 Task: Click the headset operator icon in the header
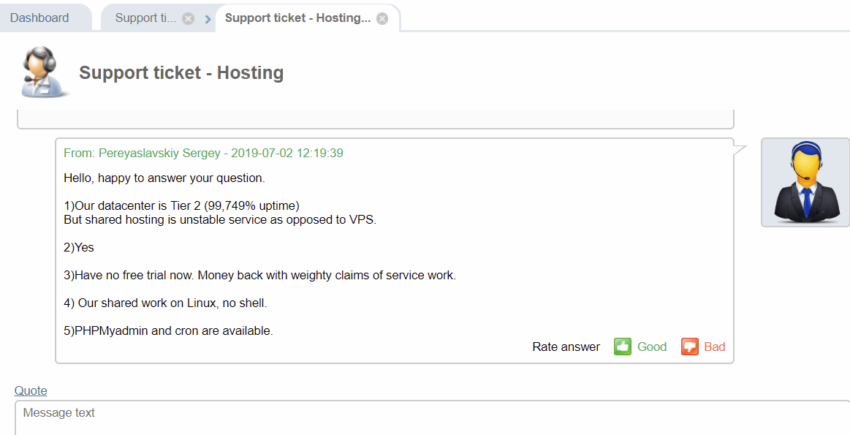pos(43,72)
